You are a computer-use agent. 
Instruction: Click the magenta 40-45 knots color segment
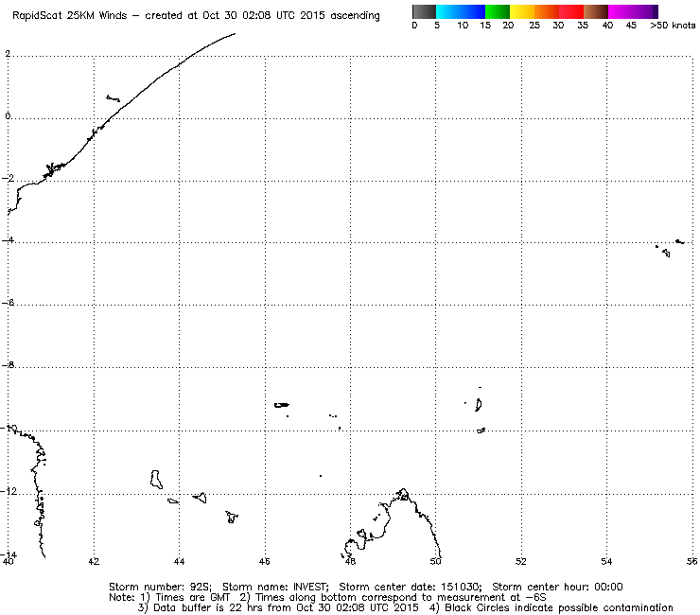pyautogui.click(x=621, y=11)
